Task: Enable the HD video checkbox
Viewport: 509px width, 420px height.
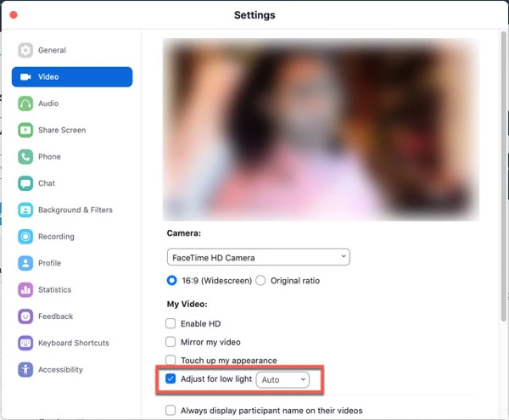Action: point(171,323)
